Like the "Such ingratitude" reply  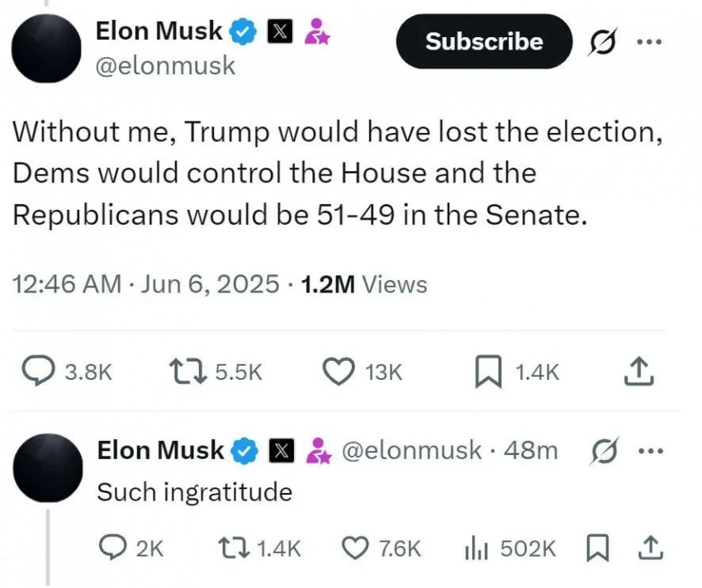tap(354, 548)
